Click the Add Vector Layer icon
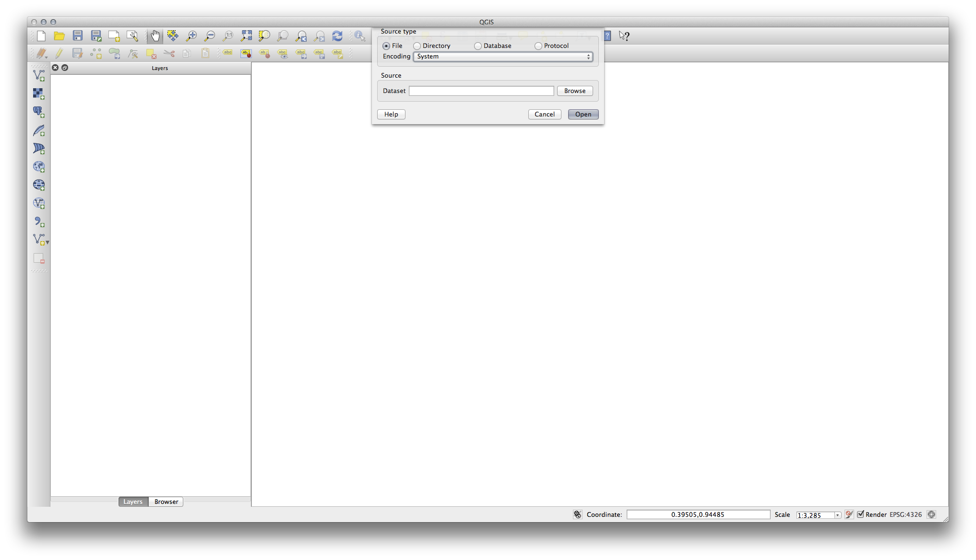The height and width of the screenshot is (560, 976). point(38,75)
